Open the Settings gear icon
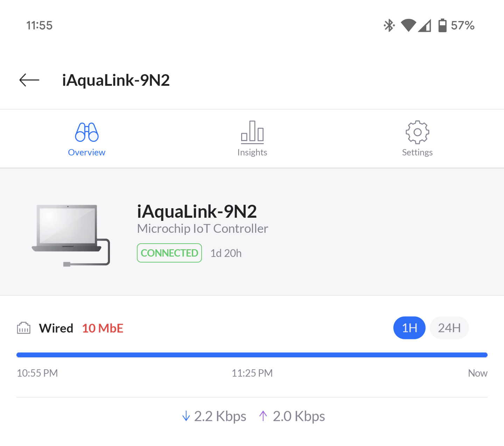Image resolution: width=504 pixels, height=446 pixels. pos(417,132)
